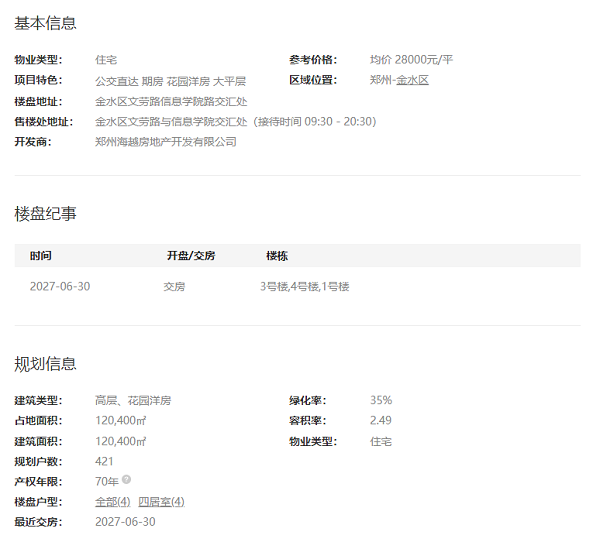Viewport: 600px width, 549px height.
Task: Click the 基本信息 section heading
Action: coord(45,23)
